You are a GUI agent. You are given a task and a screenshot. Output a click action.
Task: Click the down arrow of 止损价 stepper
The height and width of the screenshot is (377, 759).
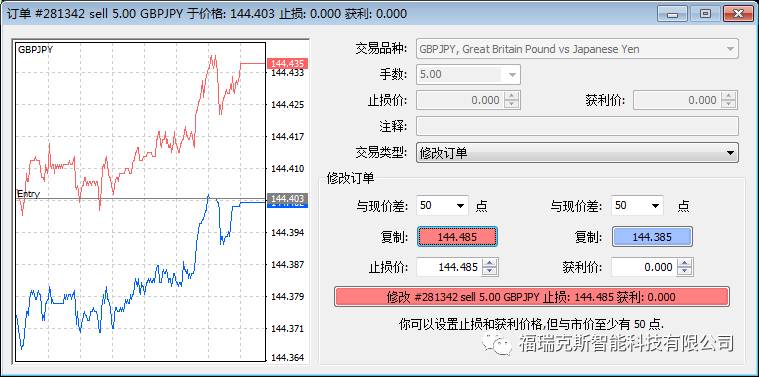pyautogui.click(x=490, y=271)
